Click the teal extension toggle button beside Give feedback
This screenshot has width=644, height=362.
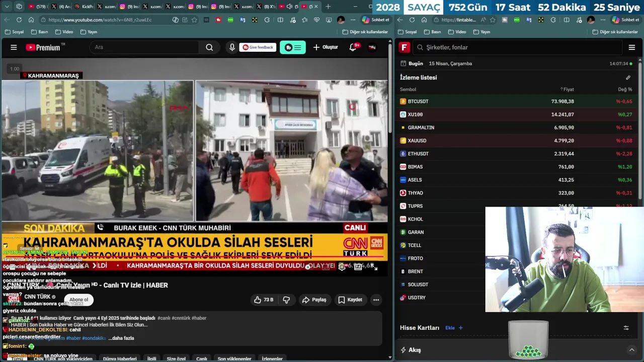point(293,47)
